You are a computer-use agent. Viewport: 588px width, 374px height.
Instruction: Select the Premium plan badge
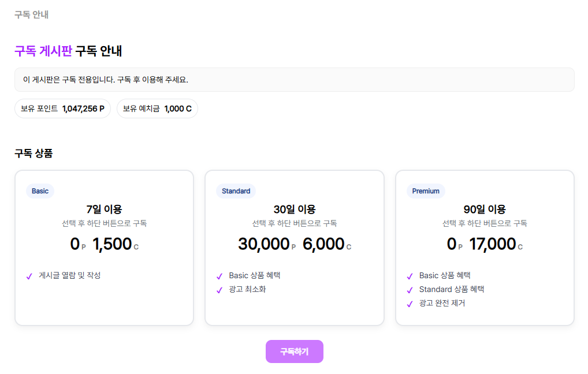tap(426, 191)
